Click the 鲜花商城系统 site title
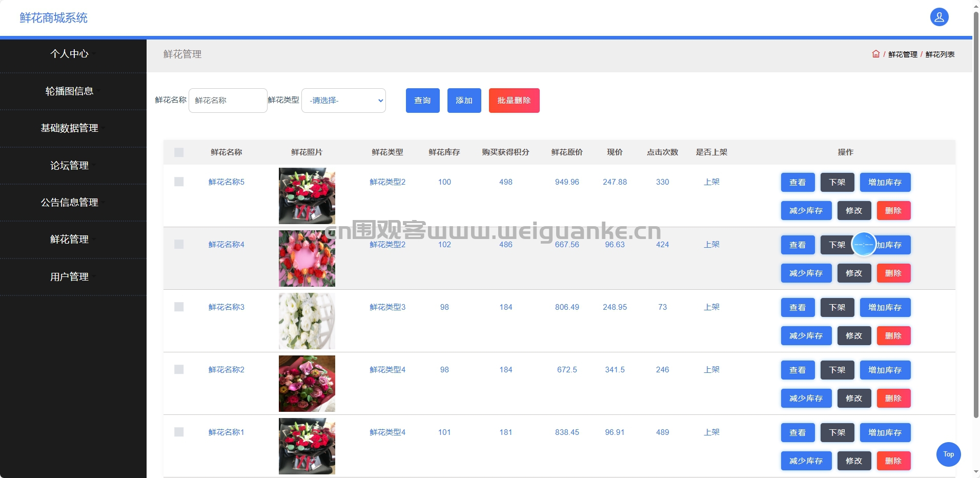 54,18
